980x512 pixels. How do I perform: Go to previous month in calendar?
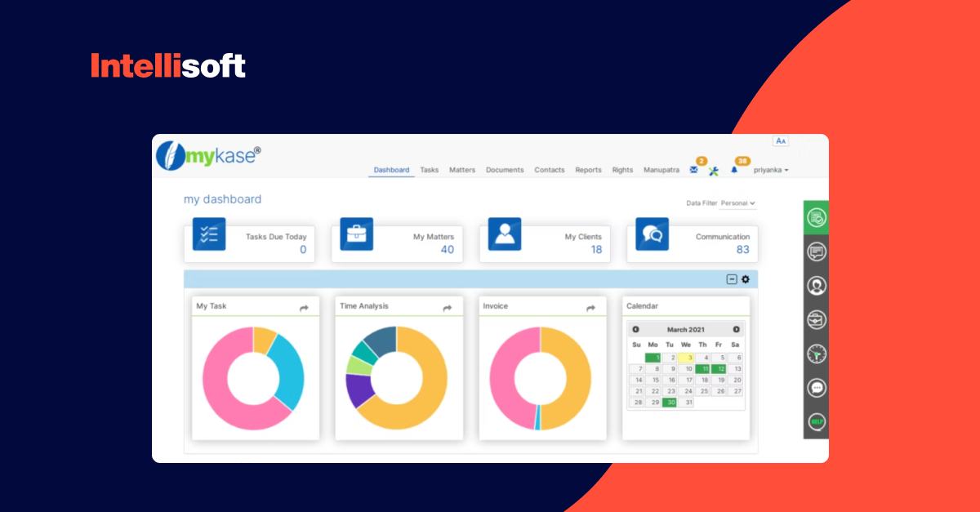[636, 329]
